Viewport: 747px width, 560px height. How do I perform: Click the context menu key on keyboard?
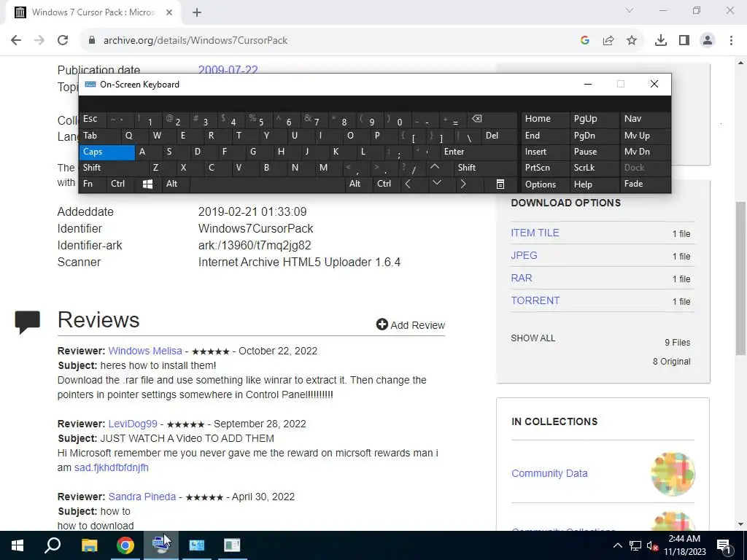coord(500,184)
